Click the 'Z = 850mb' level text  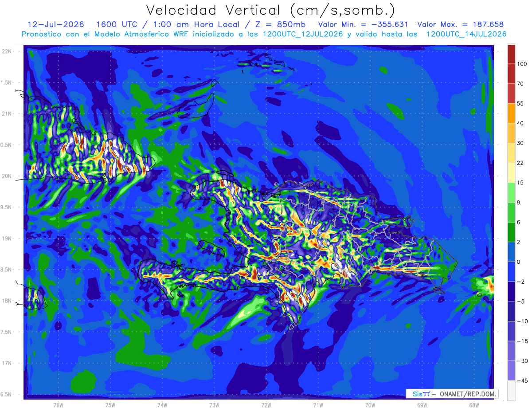coord(280,24)
